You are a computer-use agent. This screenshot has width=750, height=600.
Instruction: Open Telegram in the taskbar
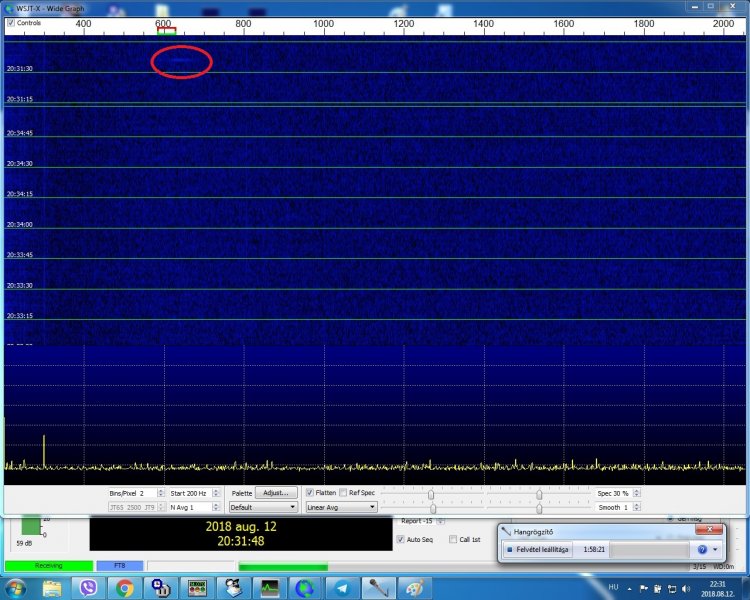tap(341, 588)
